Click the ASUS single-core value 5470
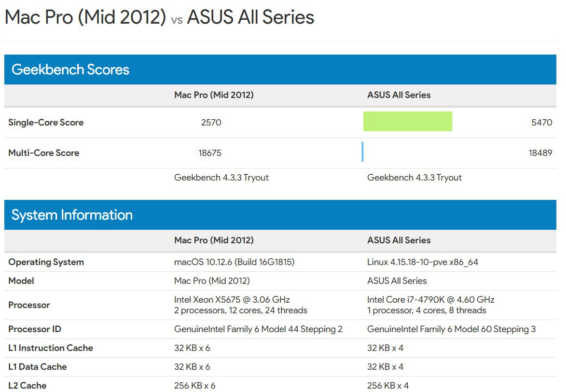This screenshot has width=566, height=392. click(x=542, y=123)
